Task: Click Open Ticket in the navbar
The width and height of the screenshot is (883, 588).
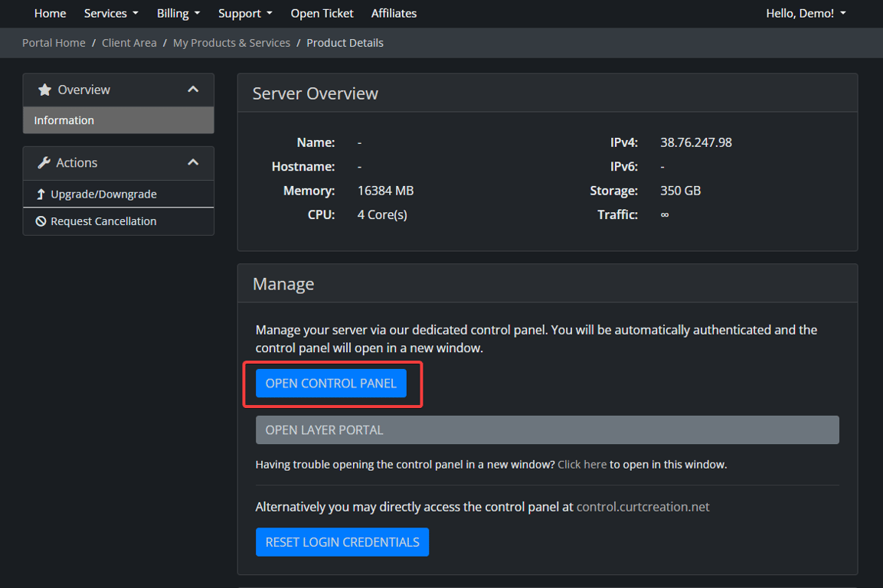Action: (322, 13)
